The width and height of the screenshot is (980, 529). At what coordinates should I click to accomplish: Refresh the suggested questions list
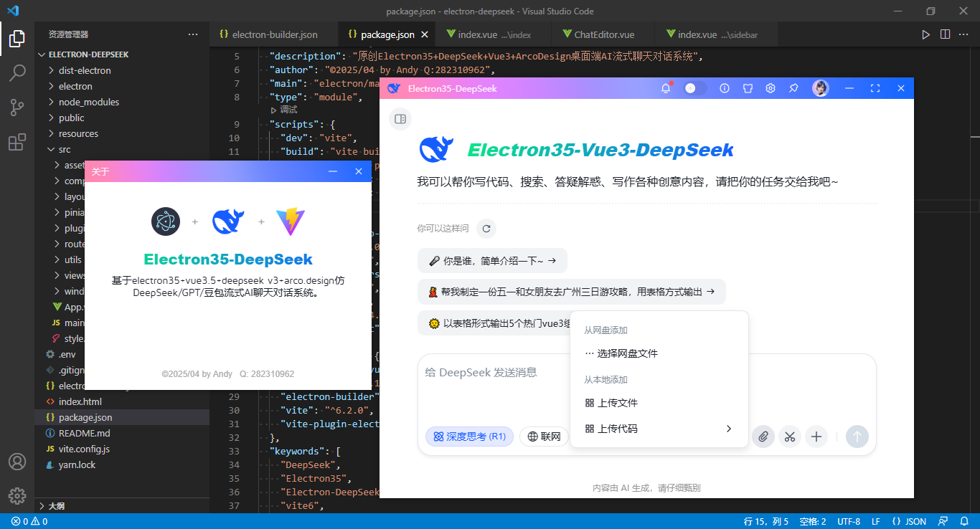point(486,229)
